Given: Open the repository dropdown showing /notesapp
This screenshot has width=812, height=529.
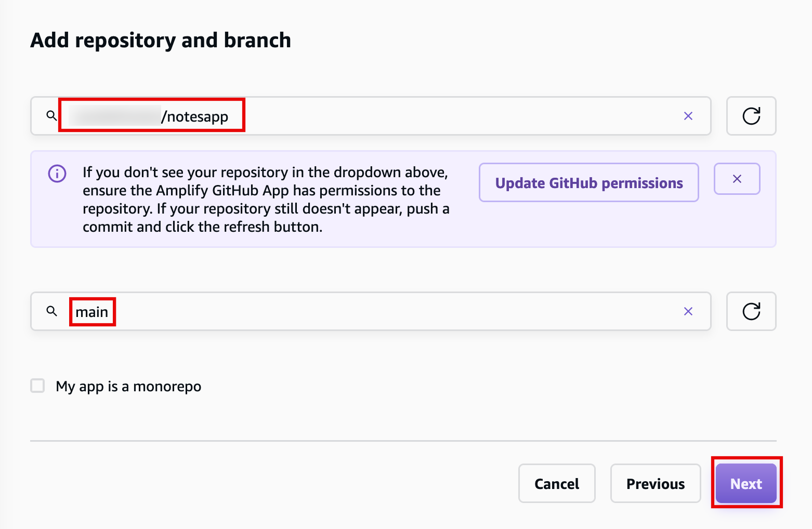Looking at the screenshot, I should [x=371, y=116].
